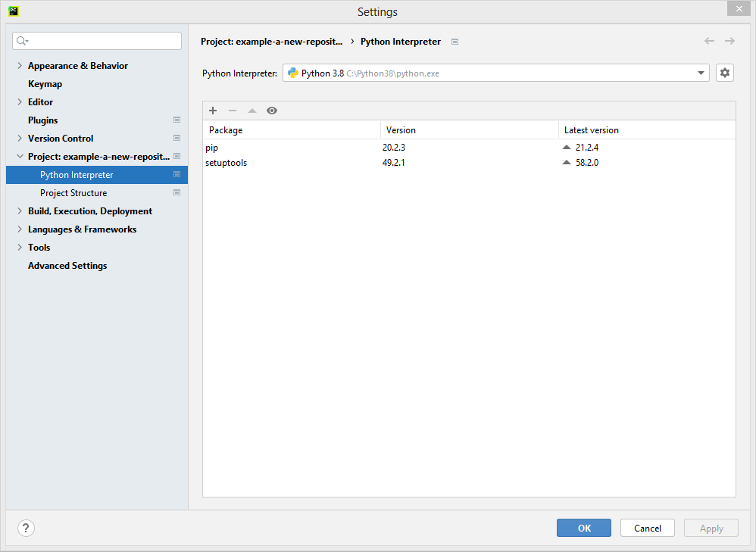756x552 pixels.
Task: Sort packages by the Version column header
Action: [401, 129]
